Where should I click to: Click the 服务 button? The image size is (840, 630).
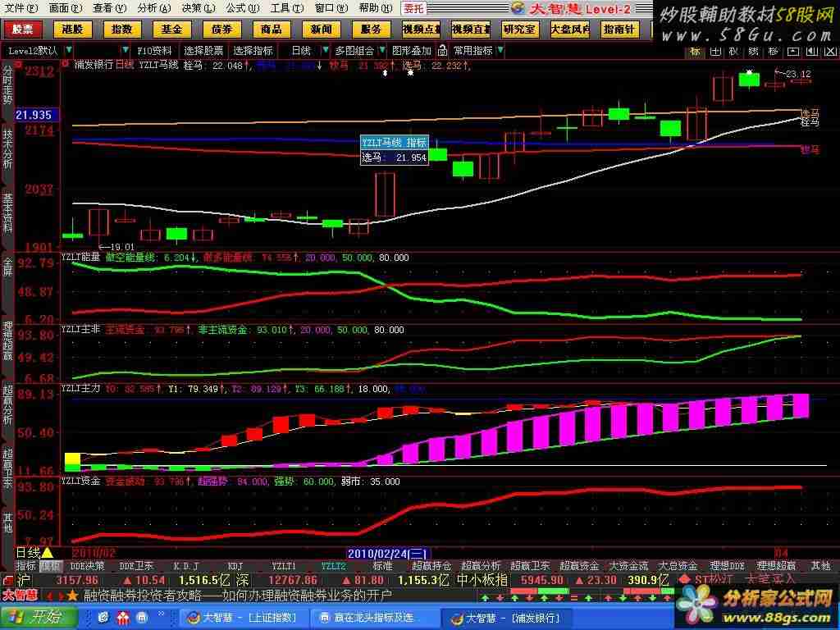[x=372, y=30]
